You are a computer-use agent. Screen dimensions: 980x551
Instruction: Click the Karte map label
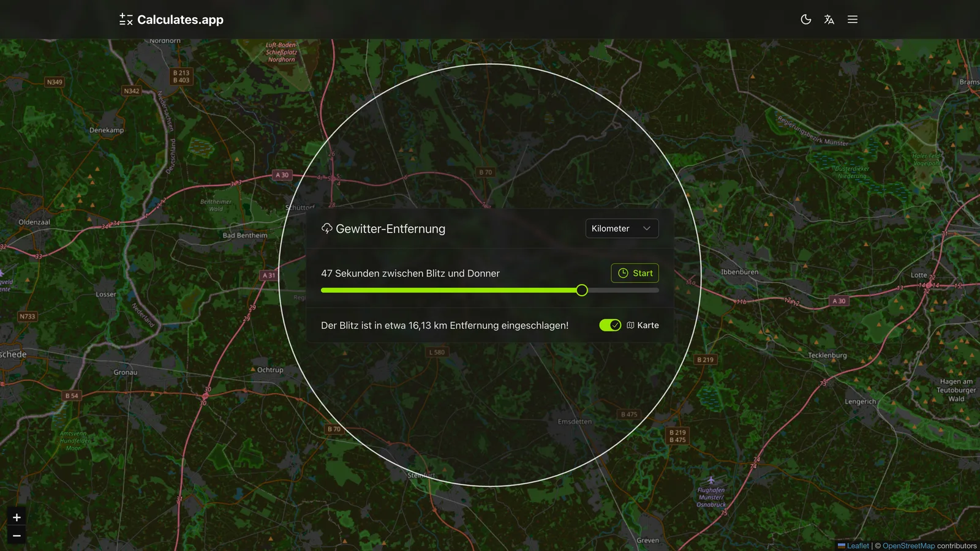[643, 325]
